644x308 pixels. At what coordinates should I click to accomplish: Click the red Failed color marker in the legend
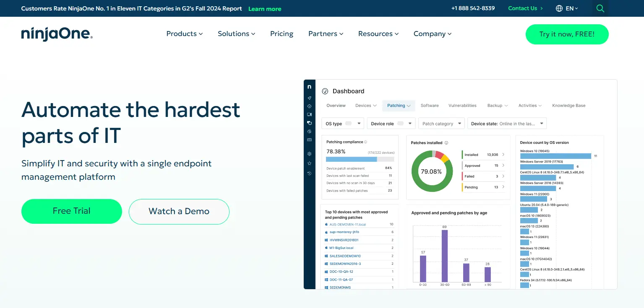click(x=462, y=176)
